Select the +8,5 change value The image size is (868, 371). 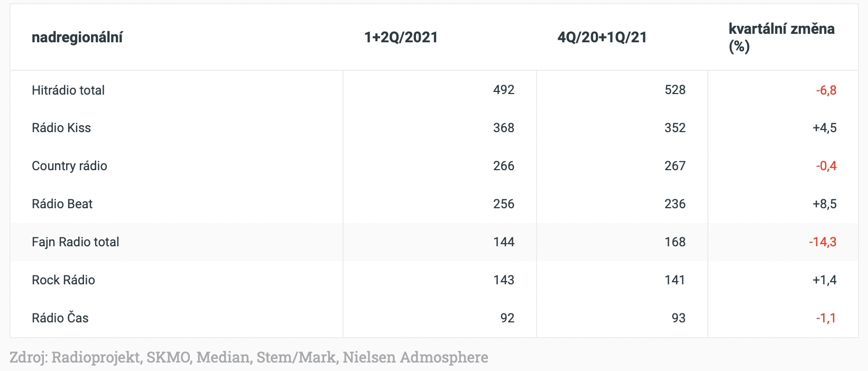(x=824, y=204)
